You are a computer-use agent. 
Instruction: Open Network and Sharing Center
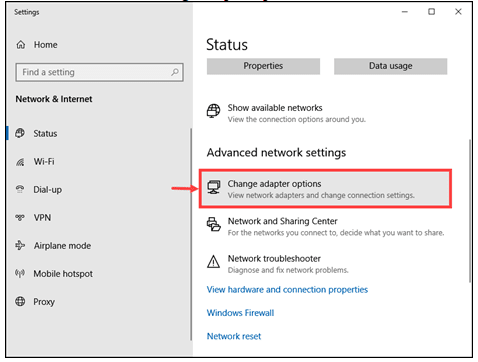tap(325, 227)
